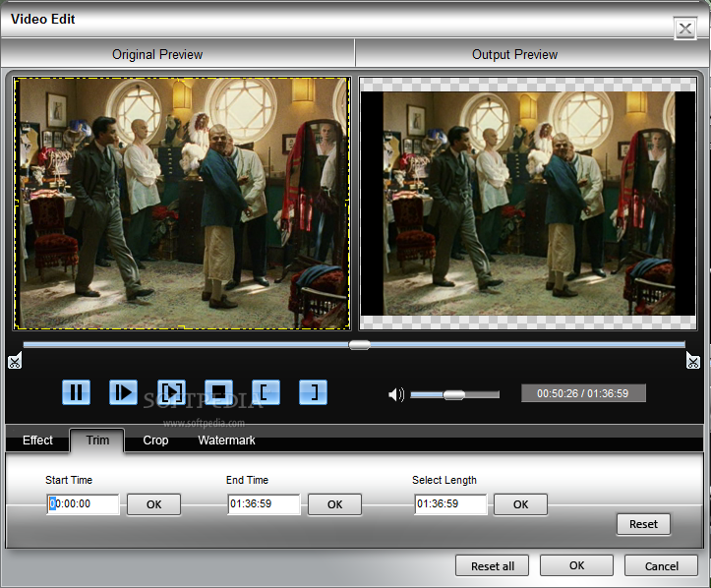Viewport: 711px width, 588px height.
Task: Click the Reset all button
Action: [x=493, y=565]
